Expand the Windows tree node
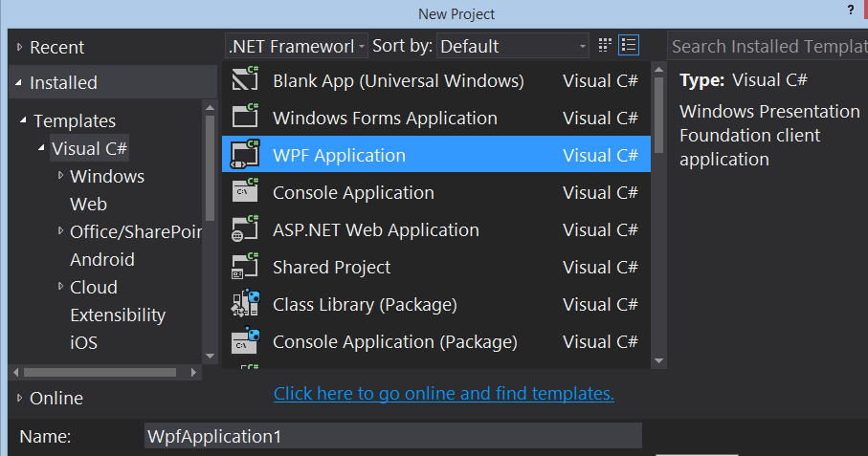This screenshot has height=456, width=868. coord(60,175)
